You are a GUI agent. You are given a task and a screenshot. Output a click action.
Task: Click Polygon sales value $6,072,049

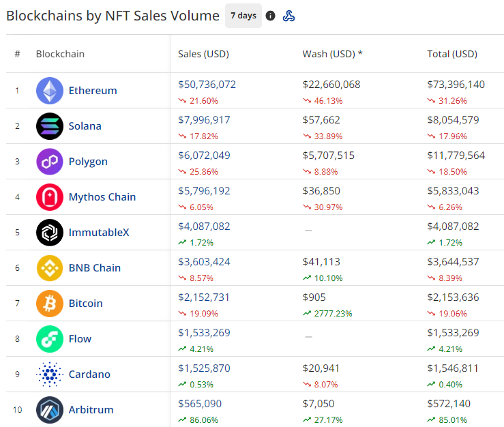click(204, 156)
